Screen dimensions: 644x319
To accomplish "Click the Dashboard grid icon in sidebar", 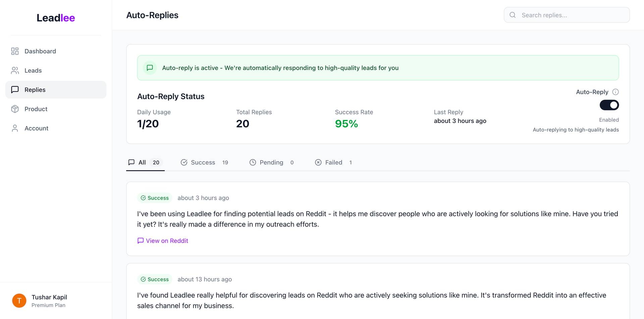I will [15, 51].
